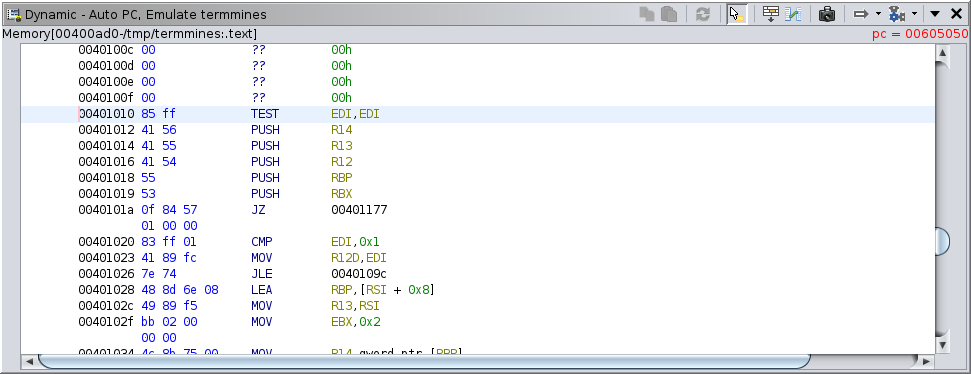Expand the track location arrow dropdown

(877, 14)
